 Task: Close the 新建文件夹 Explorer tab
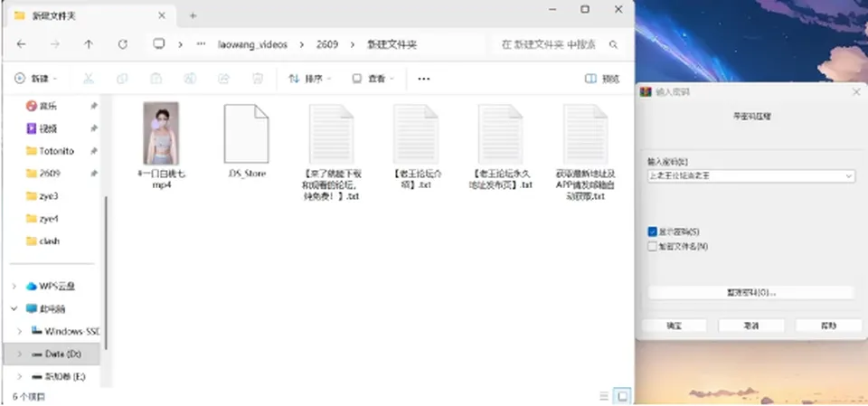[x=162, y=15]
